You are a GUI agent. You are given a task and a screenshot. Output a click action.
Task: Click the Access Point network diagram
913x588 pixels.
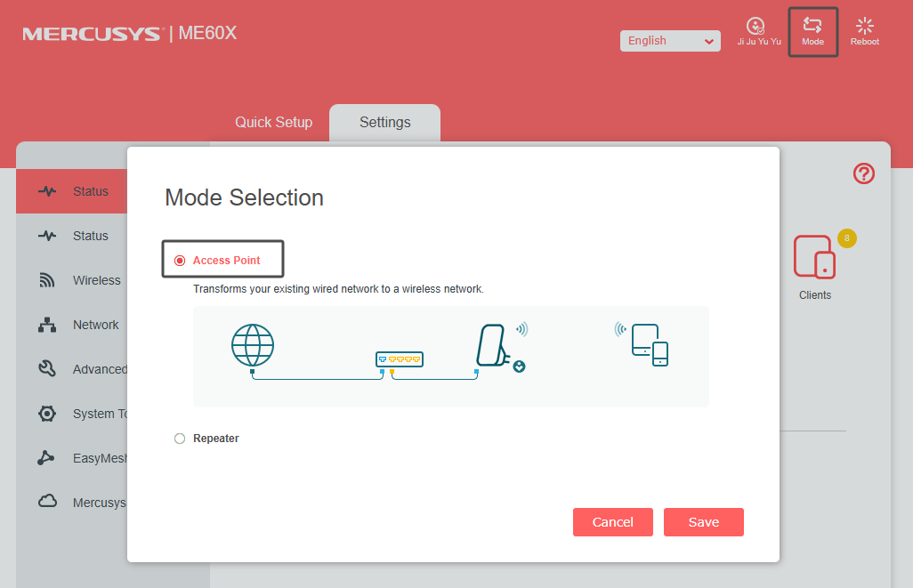(450, 356)
